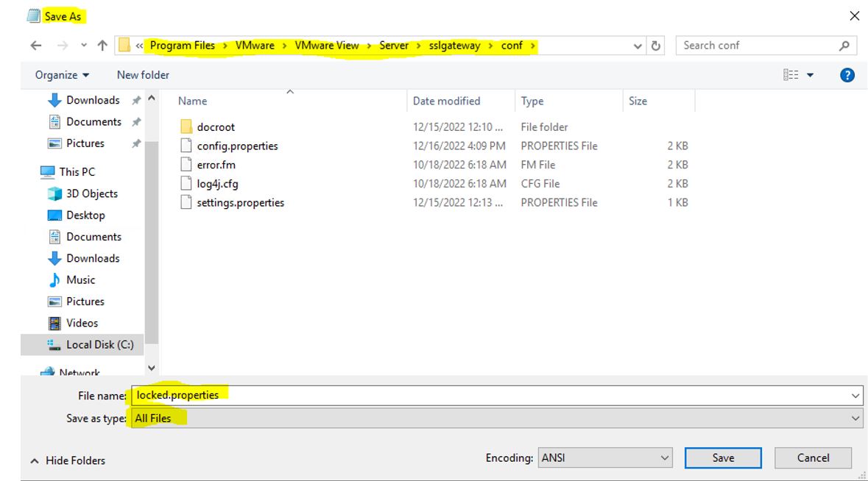Select error.fm file
The height and width of the screenshot is (481, 868).
click(216, 165)
